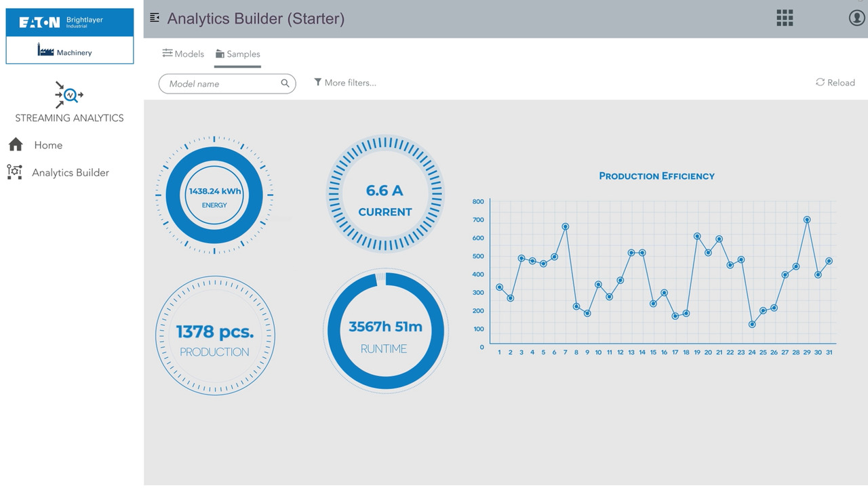Click the Streaming Analytics logo icon
The image size is (868, 488).
coord(69,95)
